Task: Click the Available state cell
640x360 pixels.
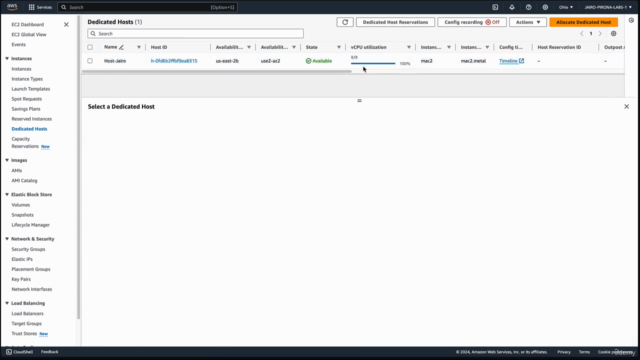Action: click(x=319, y=61)
